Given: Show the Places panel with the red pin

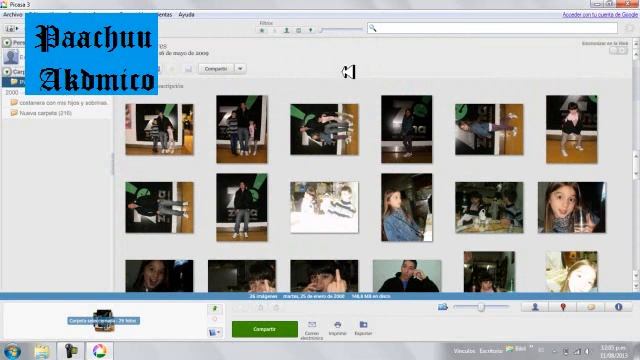Looking at the screenshot, I should [x=563, y=307].
